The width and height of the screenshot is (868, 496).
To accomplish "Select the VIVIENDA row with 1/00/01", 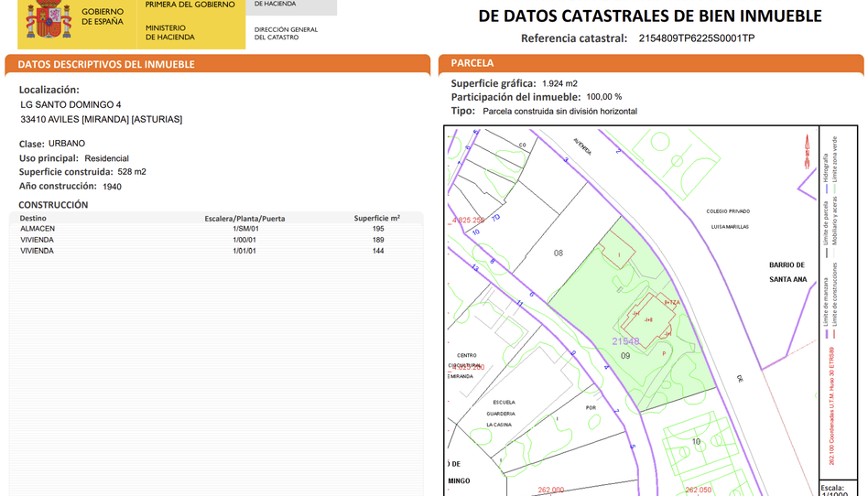I will (x=37, y=240).
